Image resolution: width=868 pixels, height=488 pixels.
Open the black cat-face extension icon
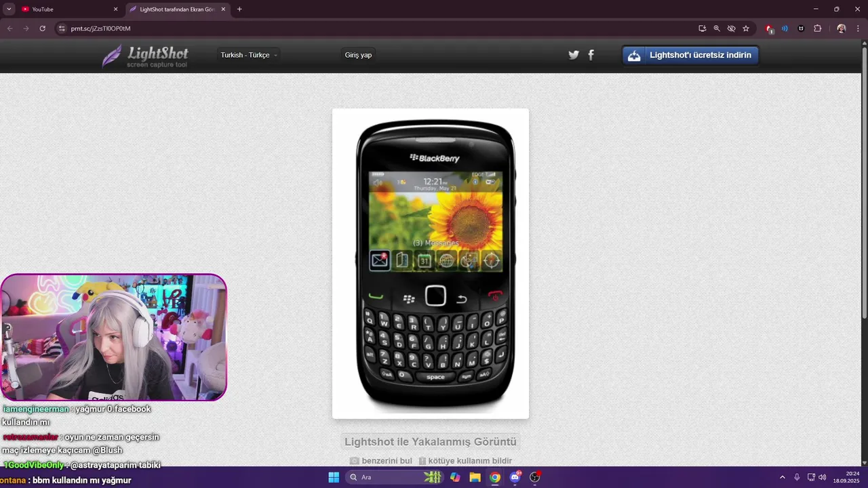tap(801, 28)
